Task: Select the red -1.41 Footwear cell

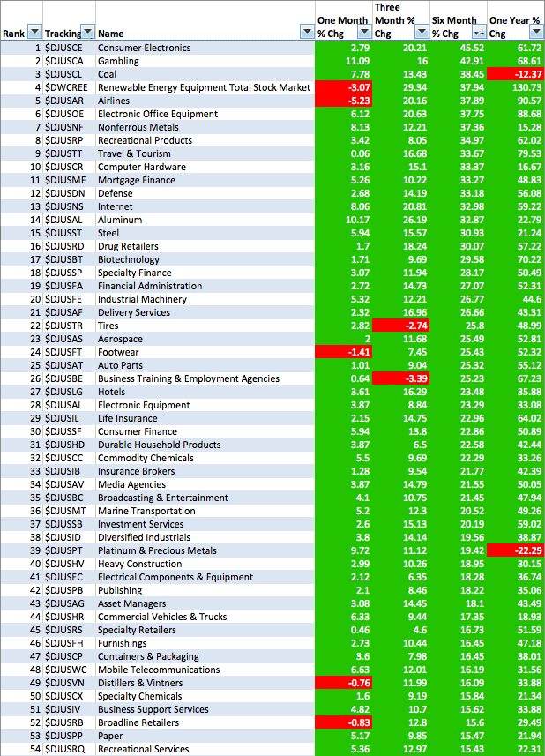Action: (344, 352)
